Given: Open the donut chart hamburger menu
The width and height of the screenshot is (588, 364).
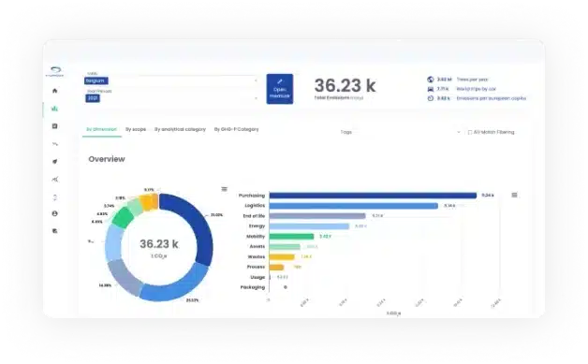Looking at the screenshot, I should (x=225, y=189).
